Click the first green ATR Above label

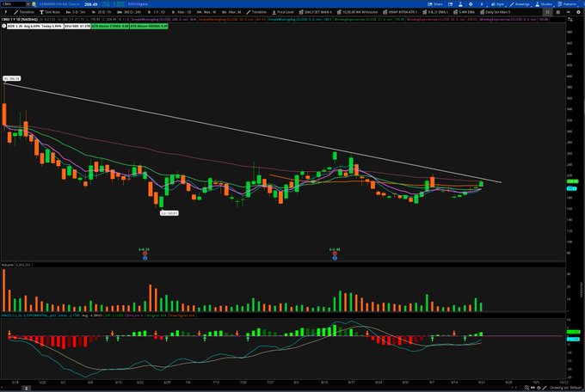point(110,26)
